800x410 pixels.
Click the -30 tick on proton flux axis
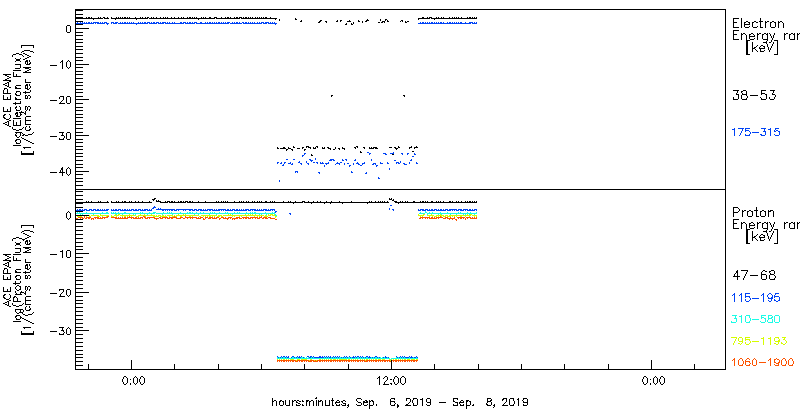coord(59,330)
